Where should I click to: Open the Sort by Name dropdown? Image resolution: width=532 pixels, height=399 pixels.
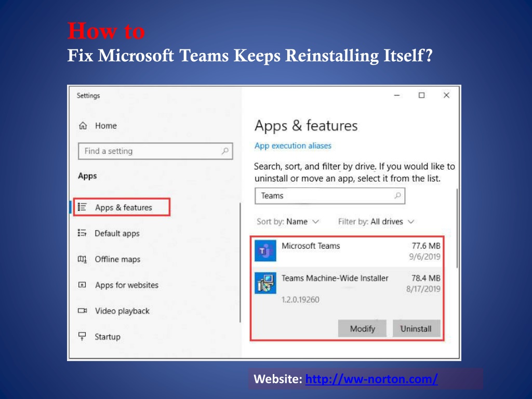(288, 221)
